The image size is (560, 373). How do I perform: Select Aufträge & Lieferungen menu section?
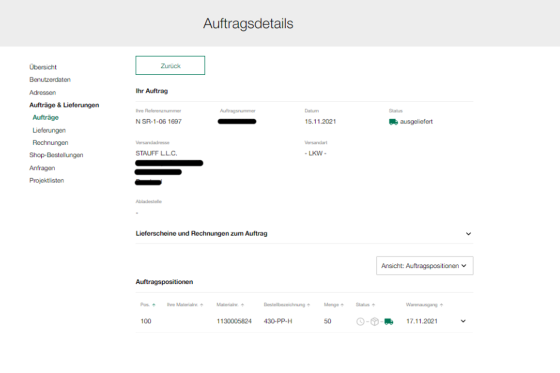coord(64,105)
